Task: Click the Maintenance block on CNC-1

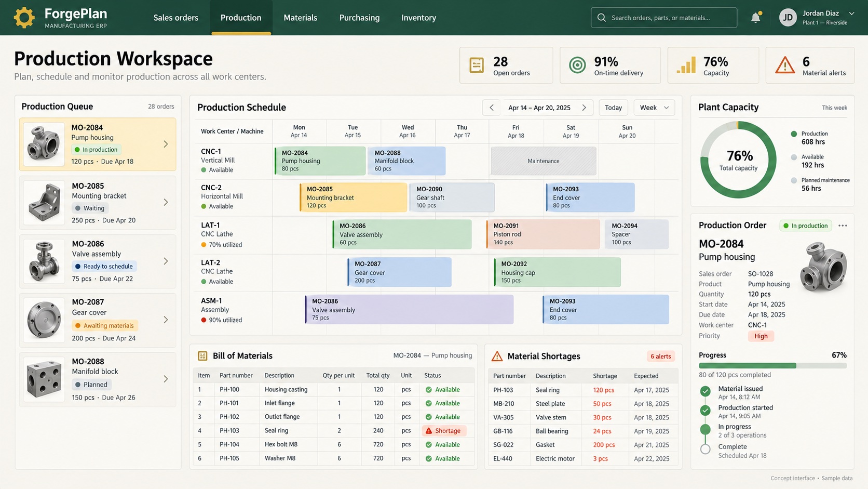Action: coord(544,161)
